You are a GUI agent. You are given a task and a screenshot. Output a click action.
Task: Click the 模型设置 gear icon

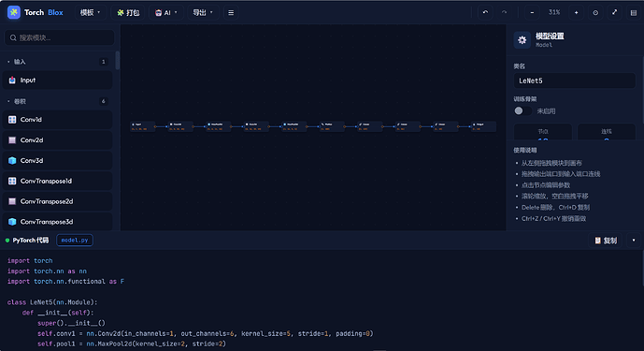(522, 40)
